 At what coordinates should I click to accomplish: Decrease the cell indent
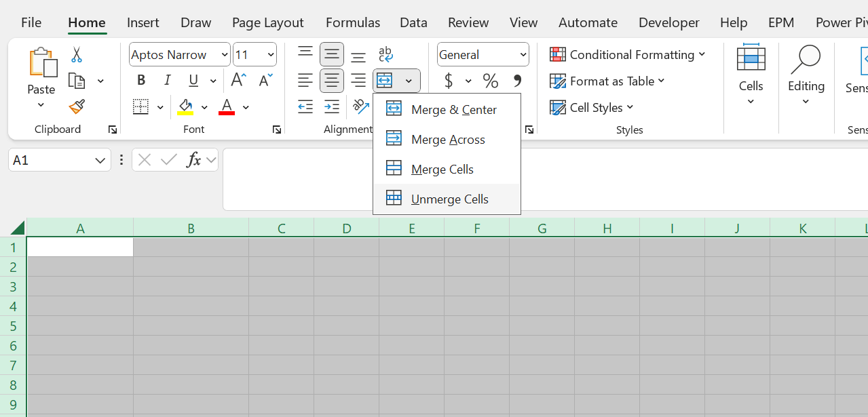click(305, 106)
